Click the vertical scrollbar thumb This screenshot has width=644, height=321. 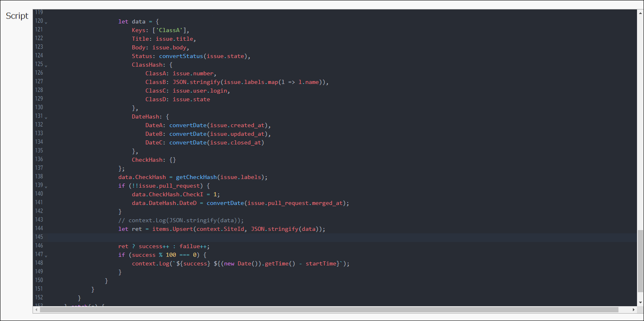pos(640,261)
